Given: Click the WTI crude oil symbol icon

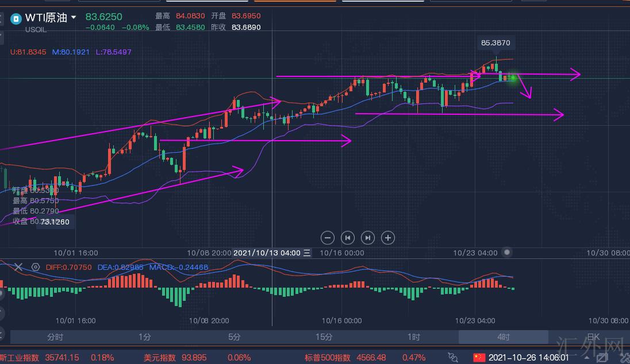Looking at the screenshot, I should pyautogui.click(x=16, y=18).
